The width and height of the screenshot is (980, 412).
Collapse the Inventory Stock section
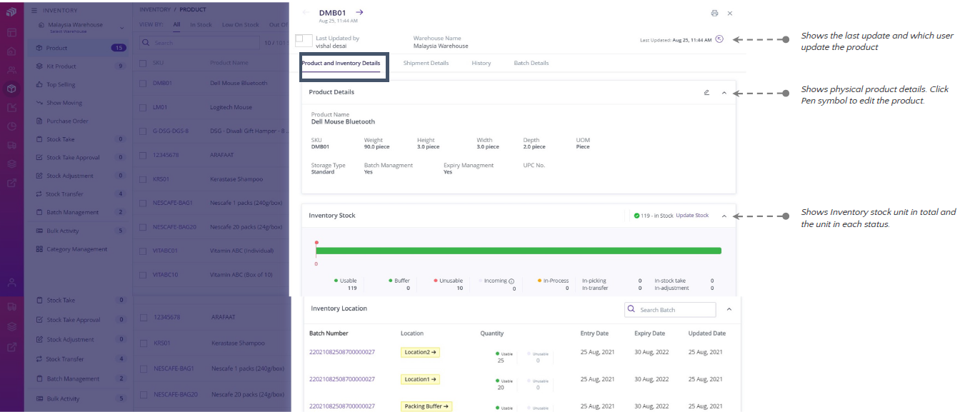coord(724,216)
